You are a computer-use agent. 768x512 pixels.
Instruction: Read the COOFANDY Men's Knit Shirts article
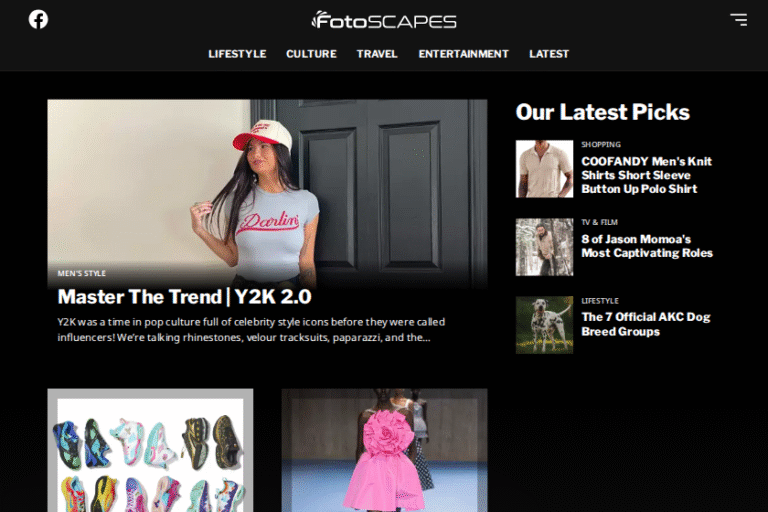[x=646, y=175]
